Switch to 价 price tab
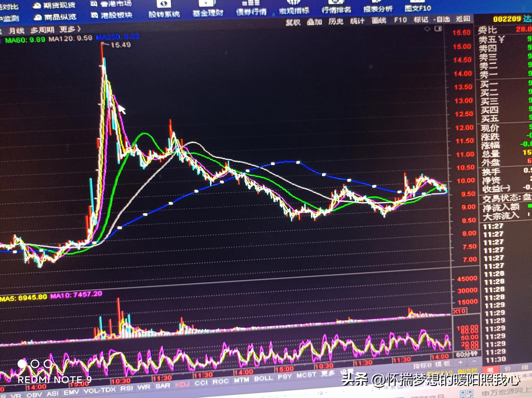Viewport: 532px width, 398px height. pyautogui.click(x=508, y=369)
